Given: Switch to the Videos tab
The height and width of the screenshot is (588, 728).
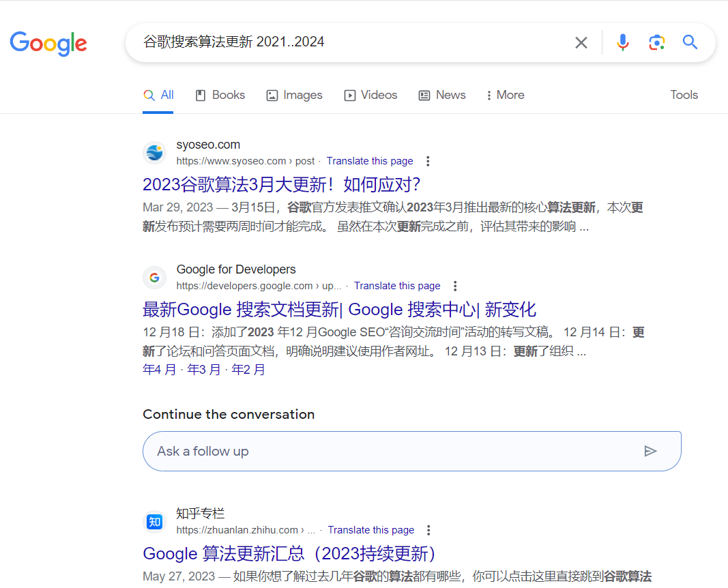Looking at the screenshot, I should click(370, 95).
